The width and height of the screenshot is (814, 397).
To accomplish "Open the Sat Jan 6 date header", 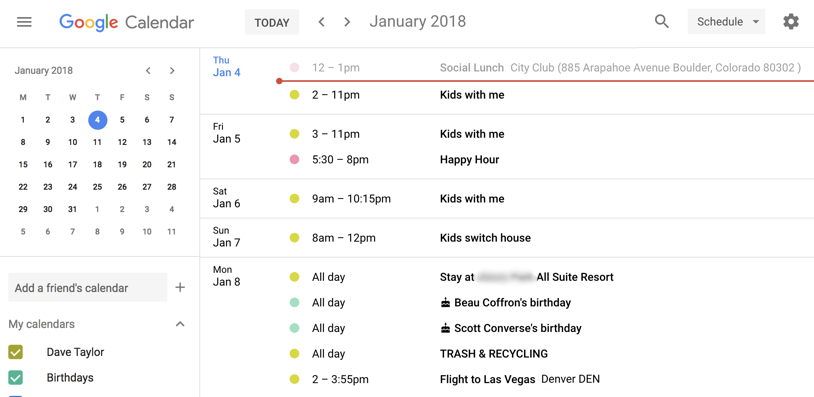I will 226,197.
